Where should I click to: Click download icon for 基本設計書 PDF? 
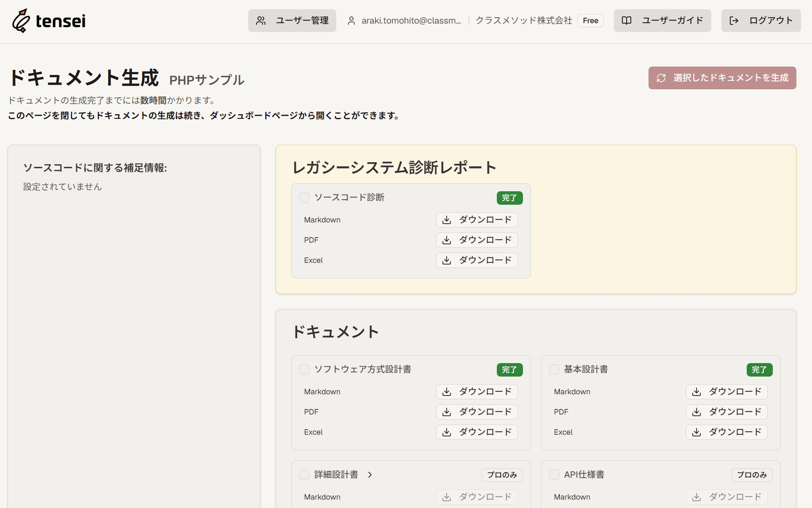point(697,412)
